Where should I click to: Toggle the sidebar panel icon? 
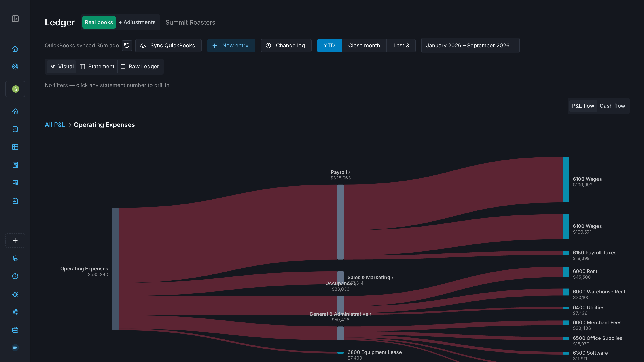pyautogui.click(x=15, y=19)
